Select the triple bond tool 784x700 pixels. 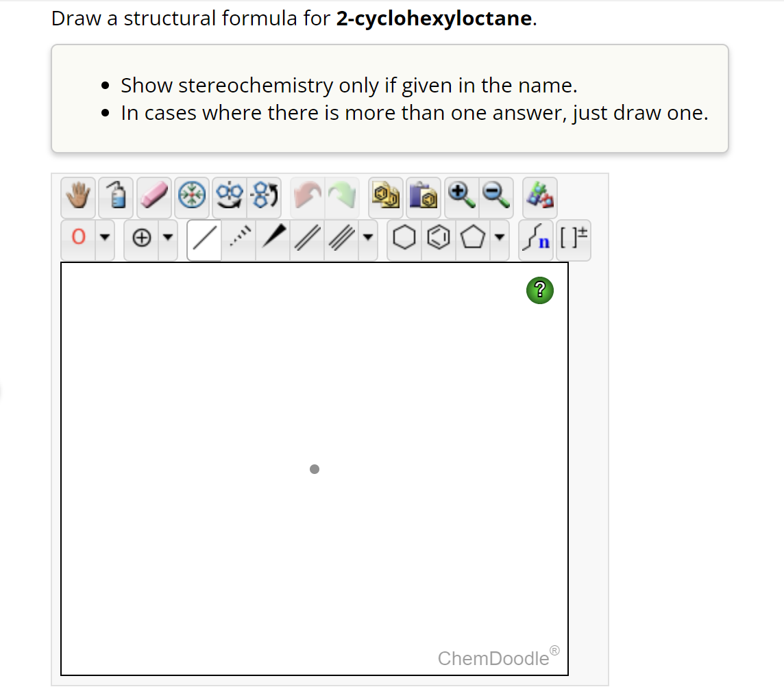(x=341, y=239)
